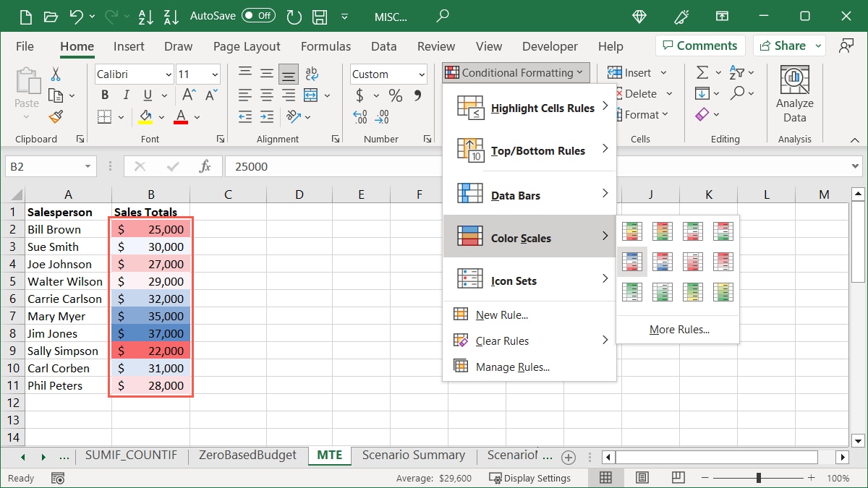Click More Rules in color scales panel
The width and height of the screenshot is (868, 488).
pos(678,330)
